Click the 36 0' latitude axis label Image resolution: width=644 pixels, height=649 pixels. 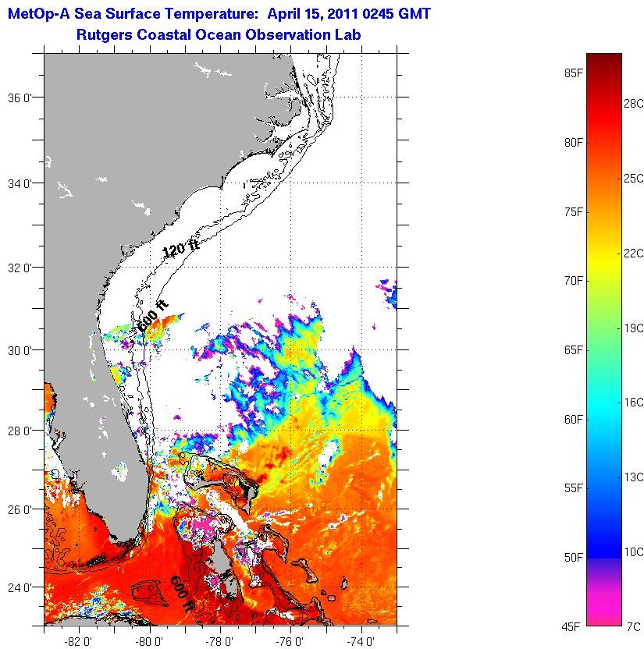coord(20,98)
